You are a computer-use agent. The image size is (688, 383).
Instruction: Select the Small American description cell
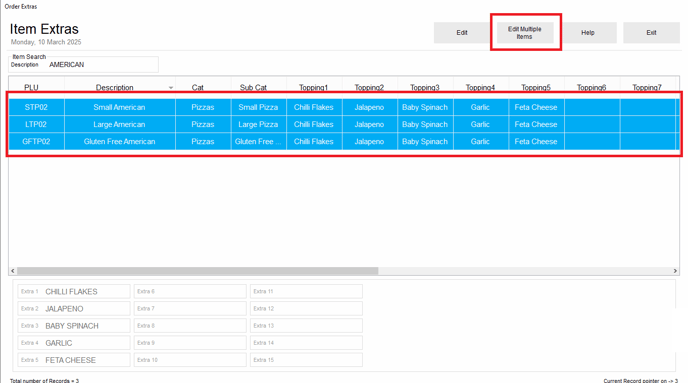coord(120,107)
